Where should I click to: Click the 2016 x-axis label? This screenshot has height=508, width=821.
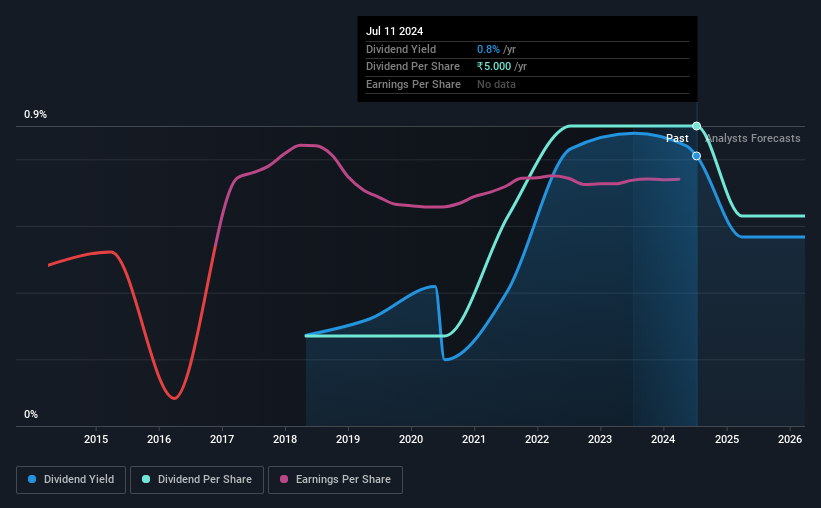[159, 439]
